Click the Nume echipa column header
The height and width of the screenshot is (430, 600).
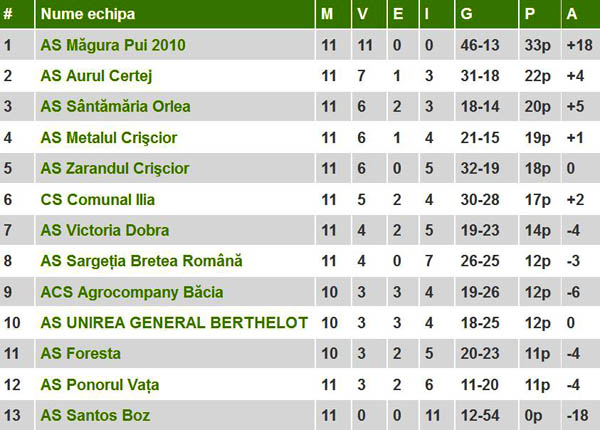[x=88, y=15]
